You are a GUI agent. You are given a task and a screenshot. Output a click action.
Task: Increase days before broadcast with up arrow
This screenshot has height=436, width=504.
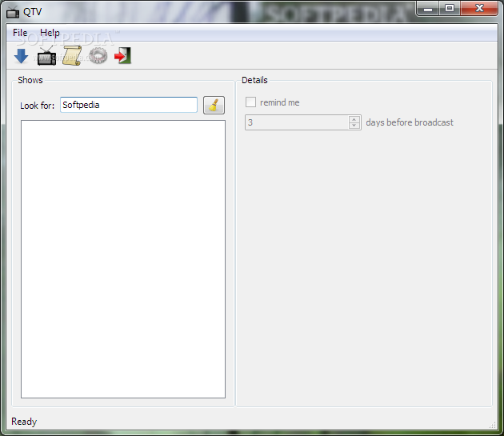[x=354, y=119]
